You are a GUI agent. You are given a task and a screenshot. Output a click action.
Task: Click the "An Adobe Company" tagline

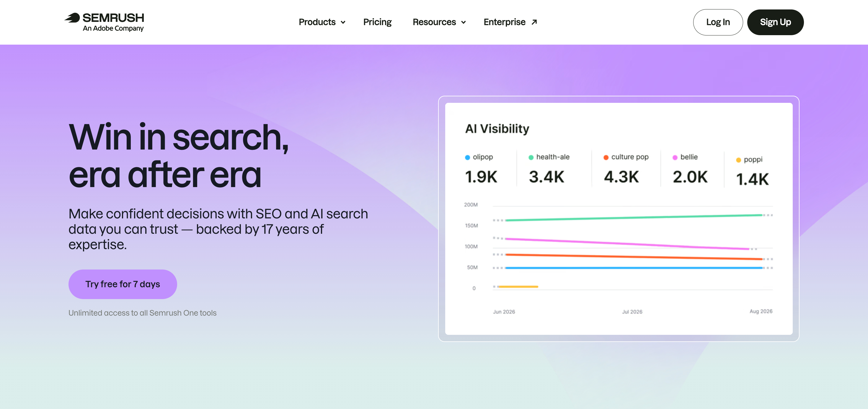pos(113,28)
